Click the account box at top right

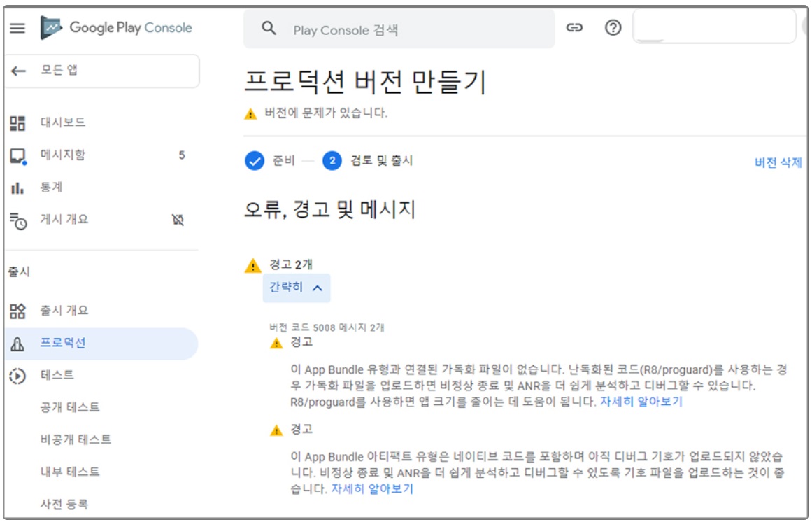714,27
